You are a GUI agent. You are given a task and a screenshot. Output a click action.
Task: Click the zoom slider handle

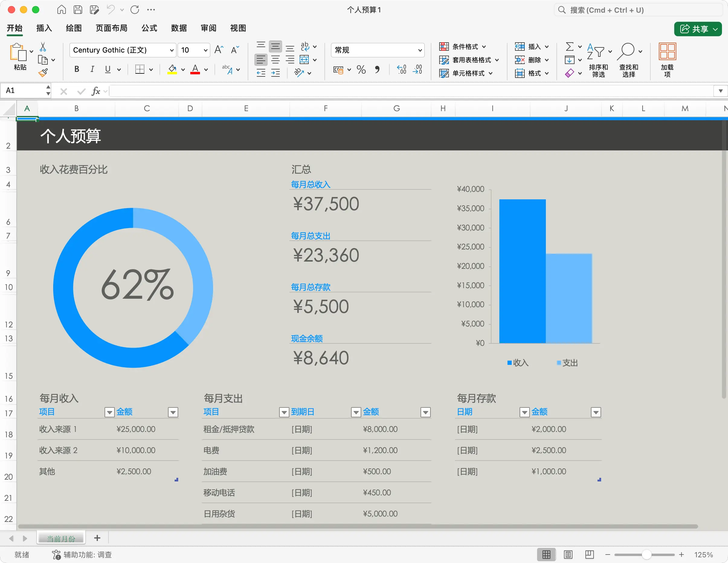pos(646,555)
